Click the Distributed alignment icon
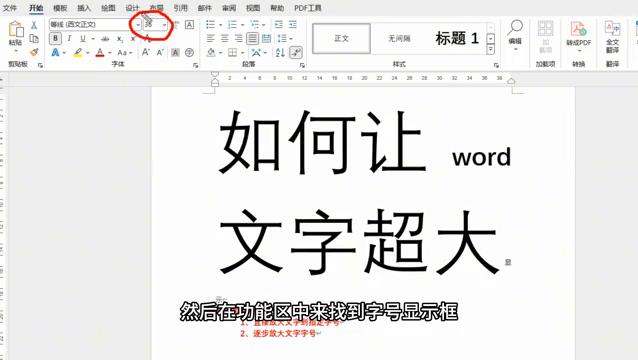Viewport: 638px width, 360px height. (x=267, y=39)
